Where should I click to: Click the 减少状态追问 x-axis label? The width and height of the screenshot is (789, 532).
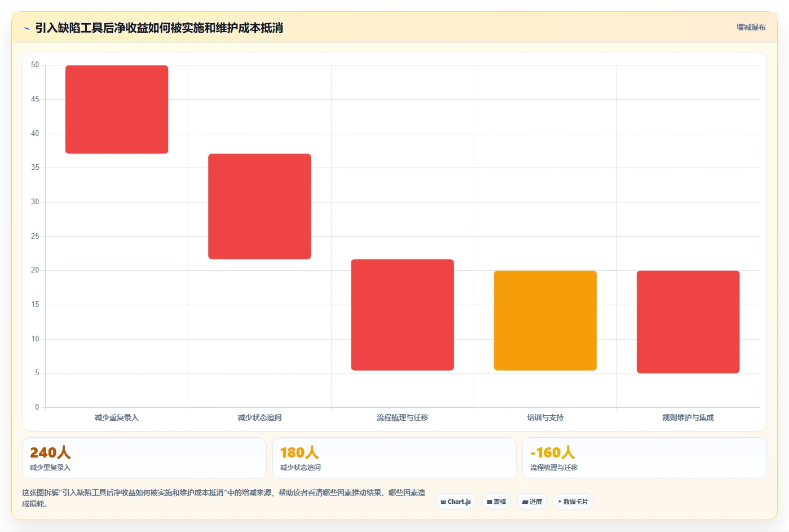click(x=259, y=417)
